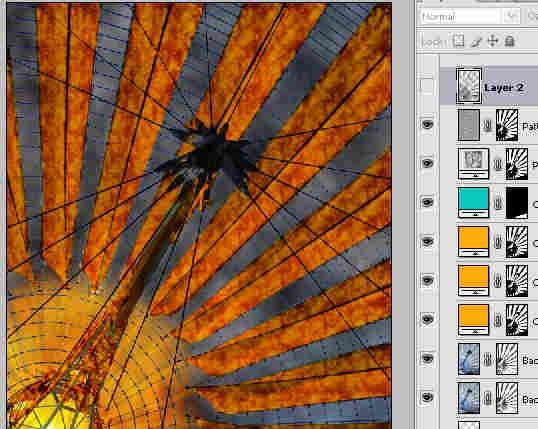The image size is (538, 429).
Task: Select the lowest orange fill layer's mask
Action: (x=517, y=320)
